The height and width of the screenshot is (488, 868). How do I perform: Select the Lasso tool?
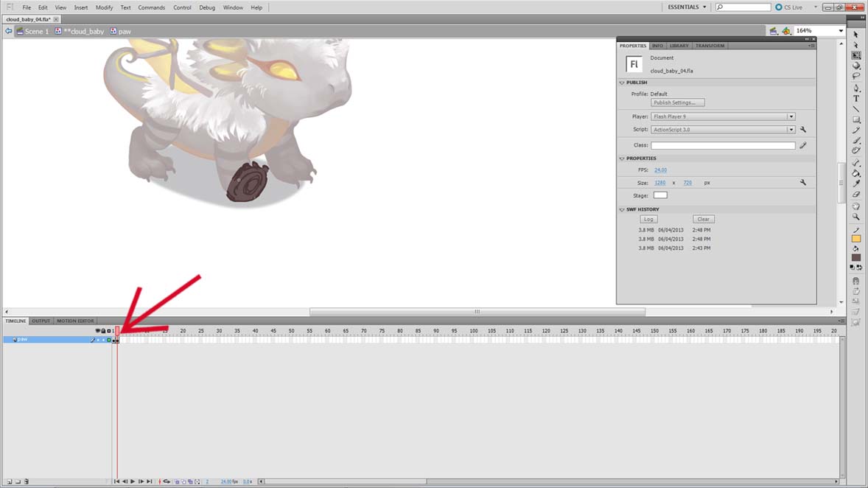click(x=855, y=77)
